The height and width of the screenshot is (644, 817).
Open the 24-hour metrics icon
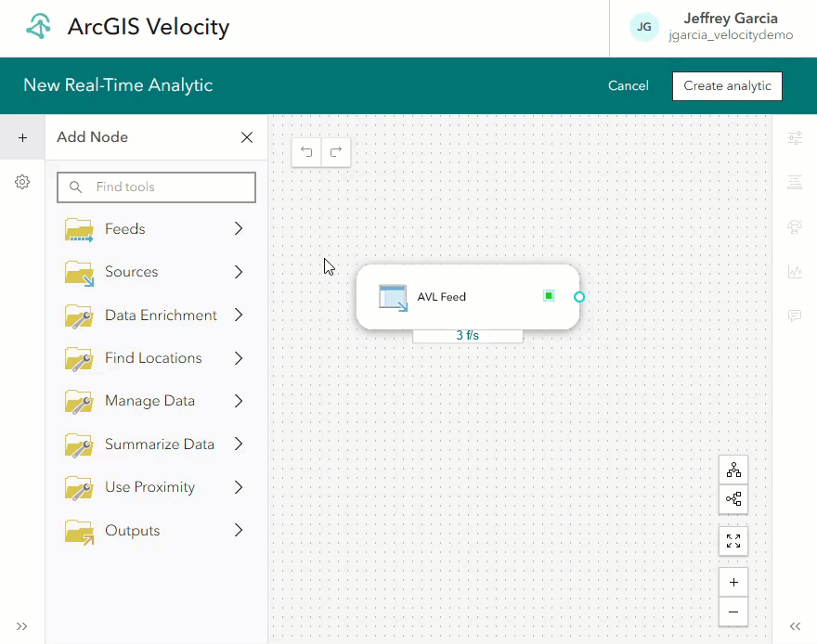795,227
